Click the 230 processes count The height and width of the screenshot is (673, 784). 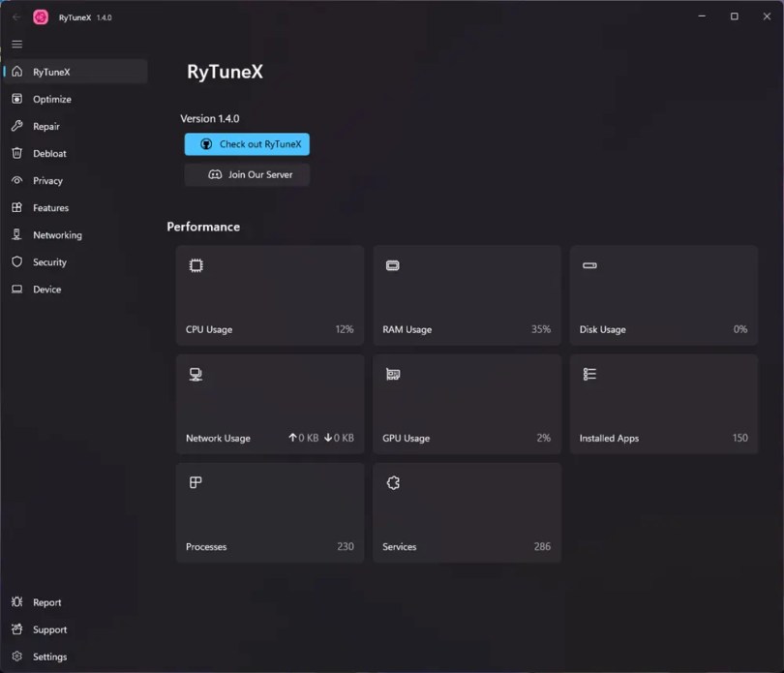345,546
